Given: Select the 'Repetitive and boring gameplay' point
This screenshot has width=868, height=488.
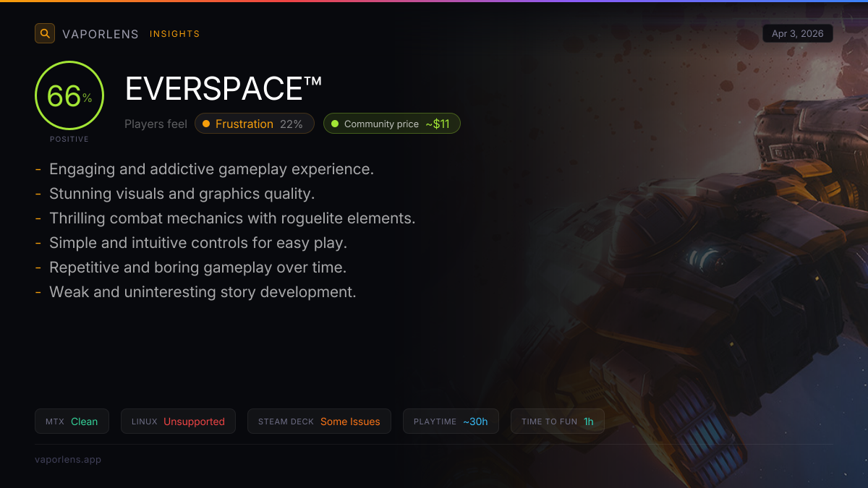Looking at the screenshot, I should 197,267.
